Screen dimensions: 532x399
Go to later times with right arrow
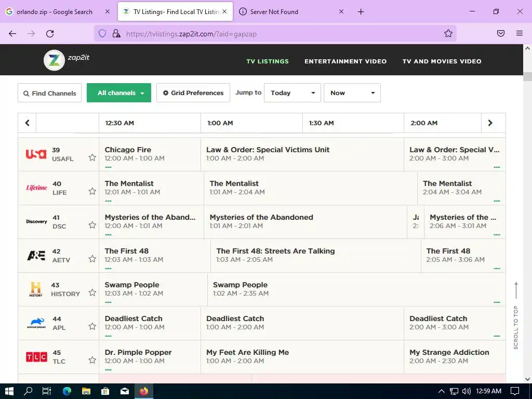click(490, 123)
